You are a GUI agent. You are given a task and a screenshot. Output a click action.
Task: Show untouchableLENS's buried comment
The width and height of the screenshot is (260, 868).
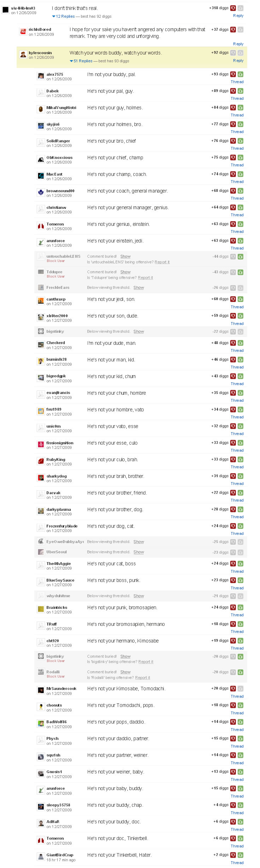(125, 256)
